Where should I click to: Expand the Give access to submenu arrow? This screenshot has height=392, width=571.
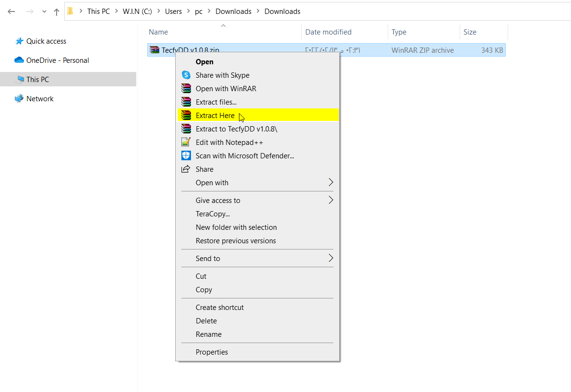[331, 201]
